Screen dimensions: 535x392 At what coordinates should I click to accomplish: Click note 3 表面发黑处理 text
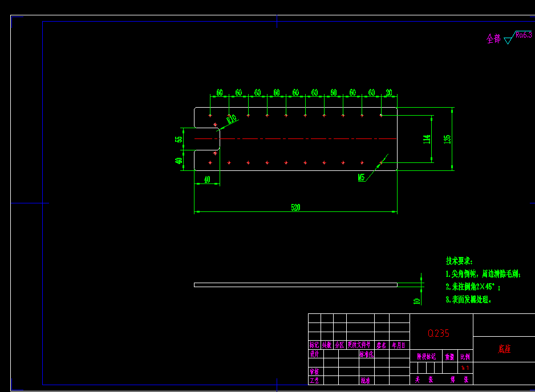point(468,300)
